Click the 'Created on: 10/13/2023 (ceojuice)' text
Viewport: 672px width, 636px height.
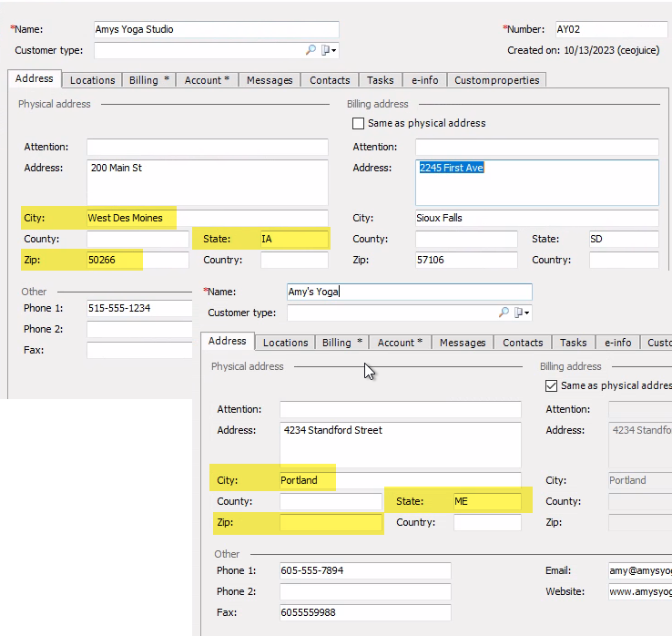tap(584, 50)
